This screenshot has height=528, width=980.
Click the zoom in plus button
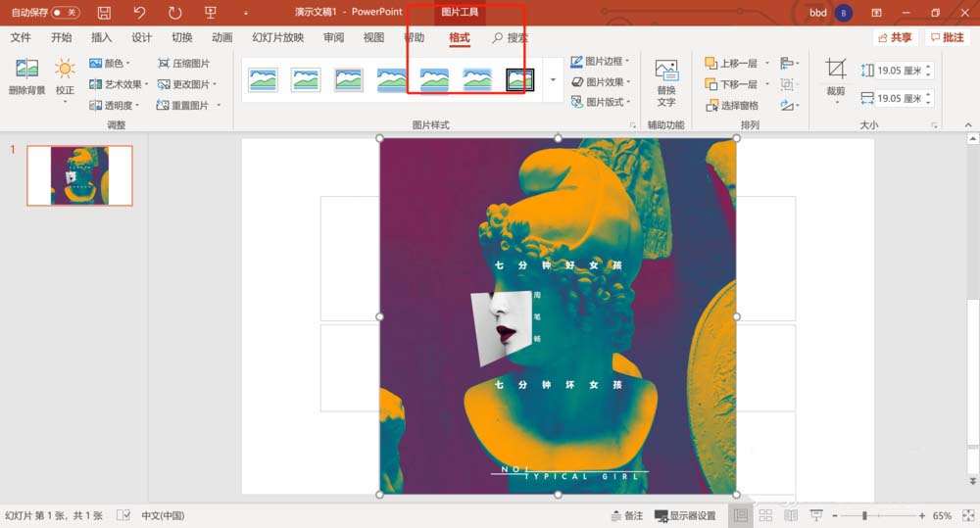[x=922, y=515]
